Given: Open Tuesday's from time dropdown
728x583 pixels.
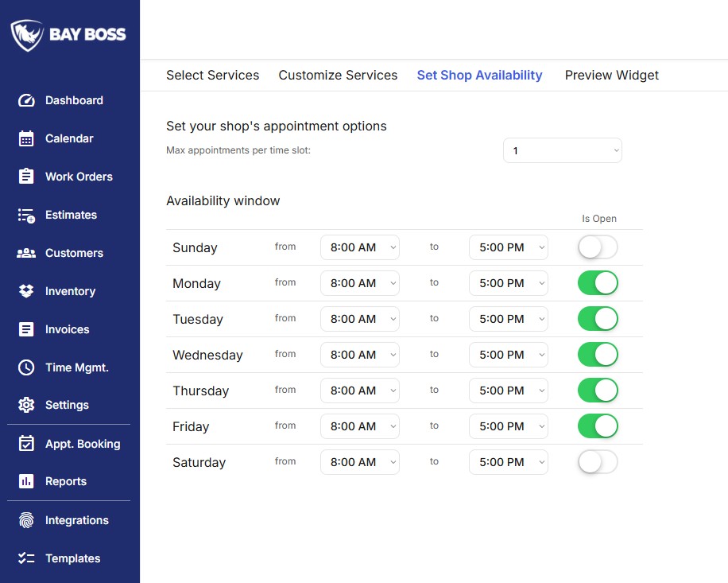Looking at the screenshot, I should pyautogui.click(x=359, y=318).
